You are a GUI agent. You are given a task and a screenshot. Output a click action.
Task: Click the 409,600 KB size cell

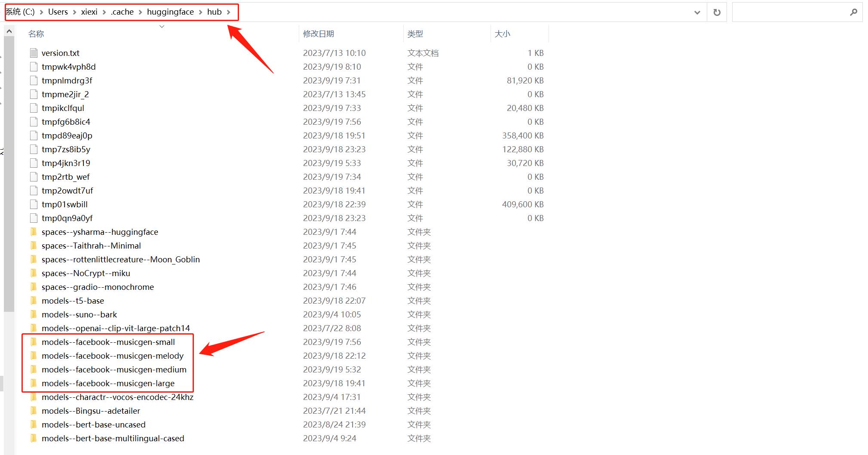pos(523,204)
